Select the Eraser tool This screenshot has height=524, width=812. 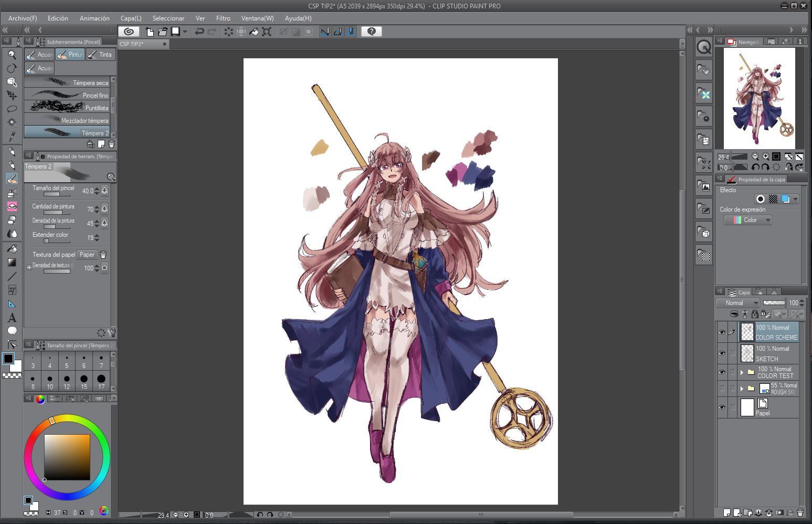pos(12,220)
